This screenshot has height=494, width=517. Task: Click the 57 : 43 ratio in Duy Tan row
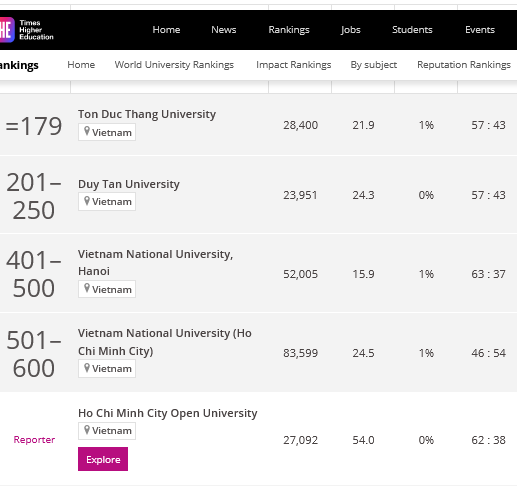488,195
